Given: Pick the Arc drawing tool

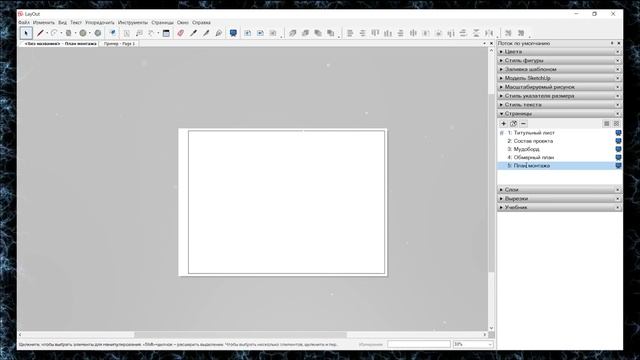Looking at the screenshot, I should [54, 33].
